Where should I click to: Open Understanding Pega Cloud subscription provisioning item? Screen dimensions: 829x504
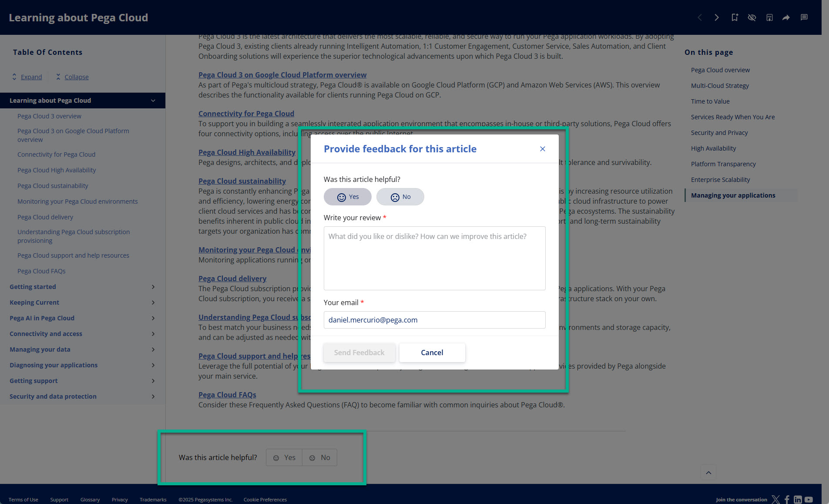[x=74, y=236]
